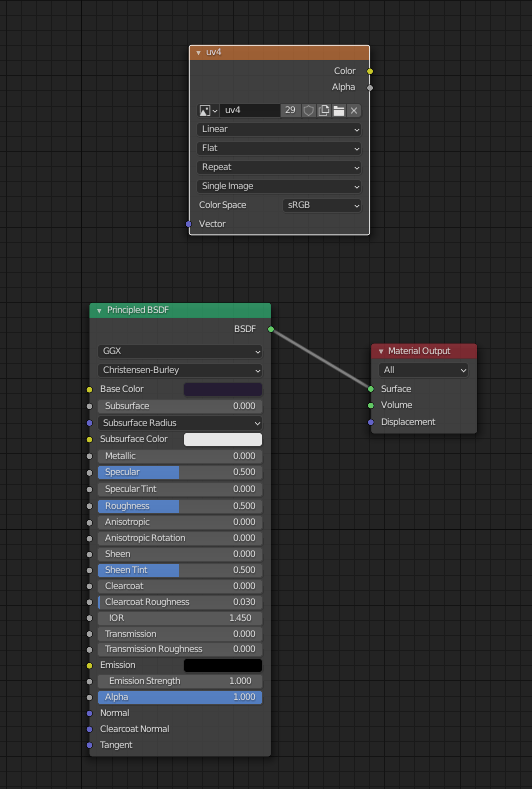This screenshot has height=789, width=532.
Task: Click the Roughness input socket
Action: [x=90, y=506]
